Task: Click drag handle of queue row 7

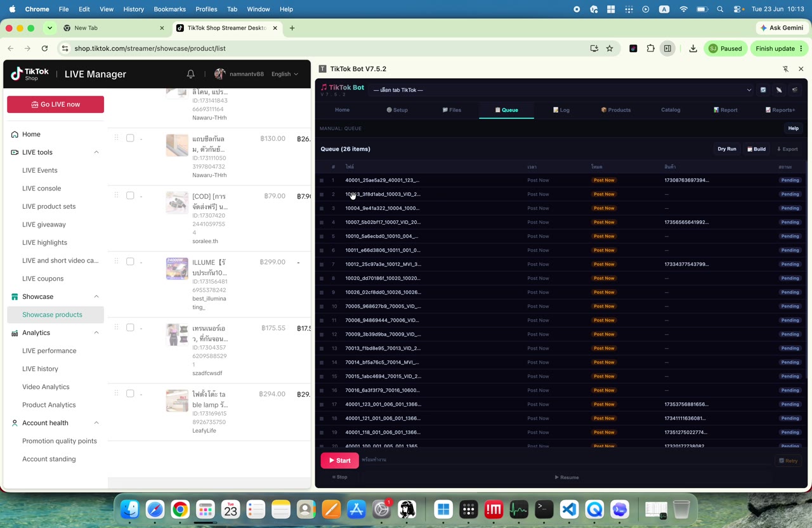Action: (x=322, y=265)
